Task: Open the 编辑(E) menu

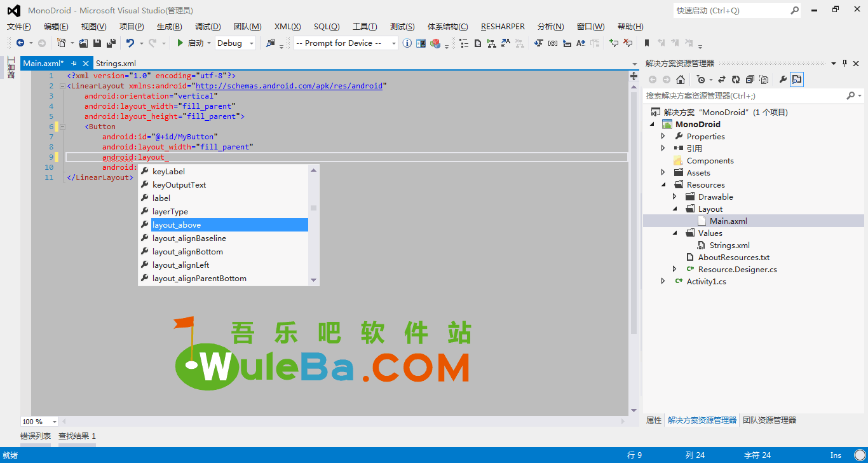Action: coord(56,26)
